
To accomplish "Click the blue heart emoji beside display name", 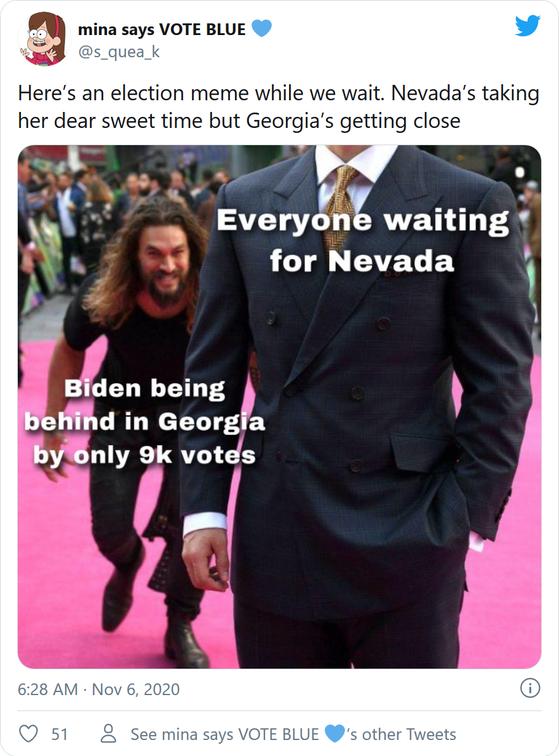I will click(262, 28).
